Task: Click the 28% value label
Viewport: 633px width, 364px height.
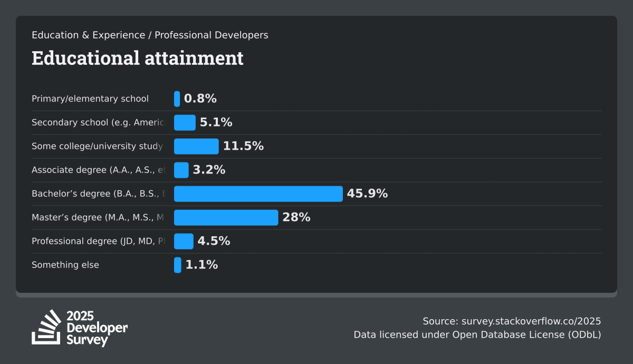Action: (x=296, y=217)
